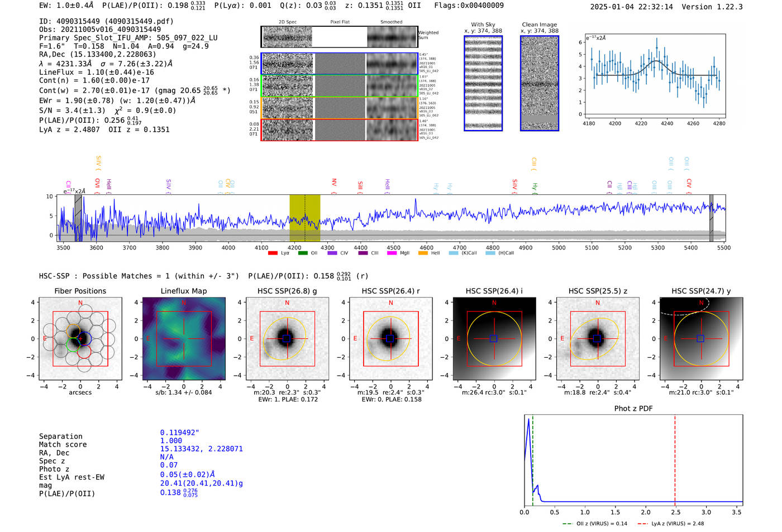The width and height of the screenshot is (782, 532).
Task: Click the Clean Image strip
Action: click(x=540, y=83)
